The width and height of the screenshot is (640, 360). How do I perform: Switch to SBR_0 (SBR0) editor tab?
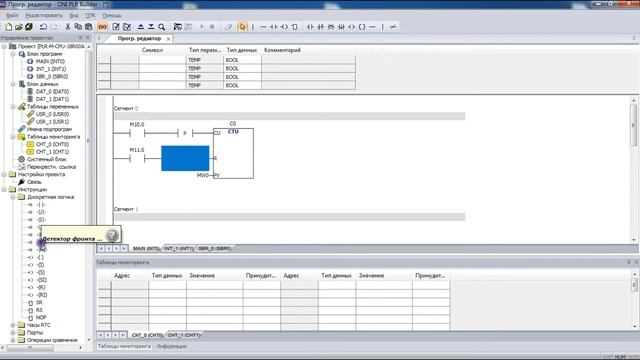(x=214, y=248)
